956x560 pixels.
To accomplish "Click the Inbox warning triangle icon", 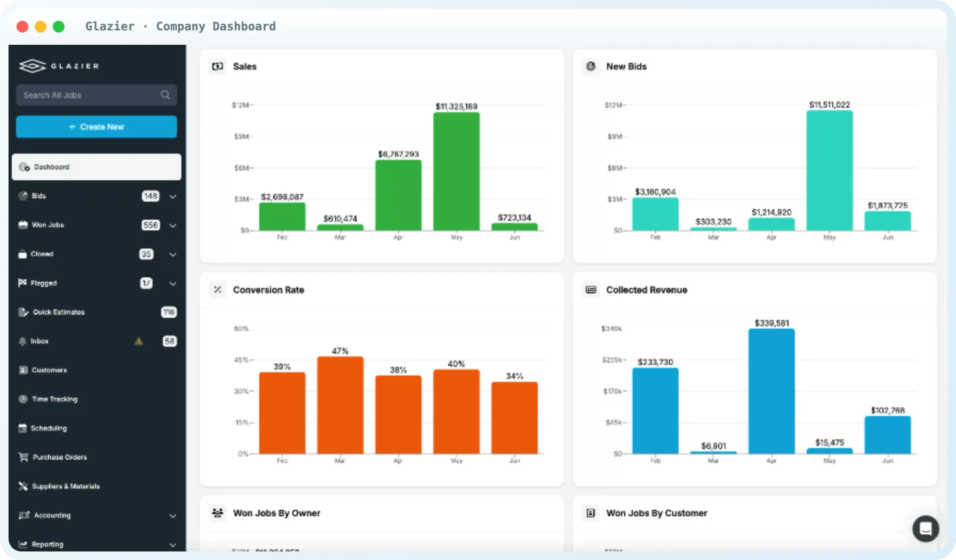I will click(x=139, y=341).
